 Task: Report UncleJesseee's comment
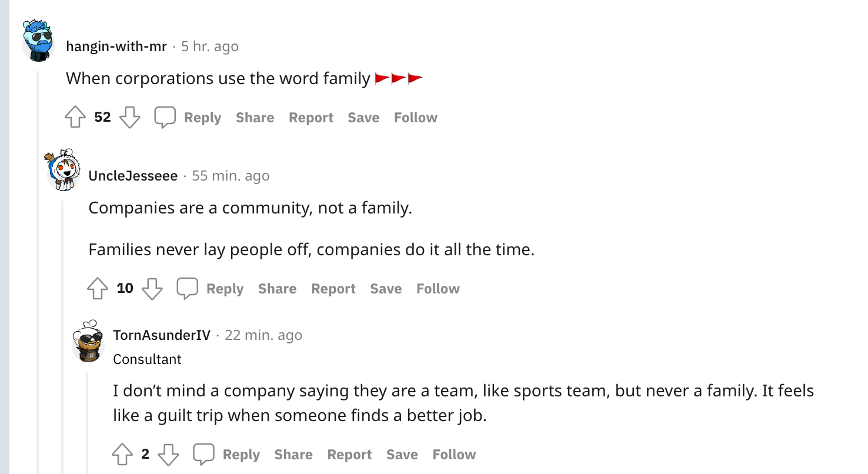(x=333, y=288)
